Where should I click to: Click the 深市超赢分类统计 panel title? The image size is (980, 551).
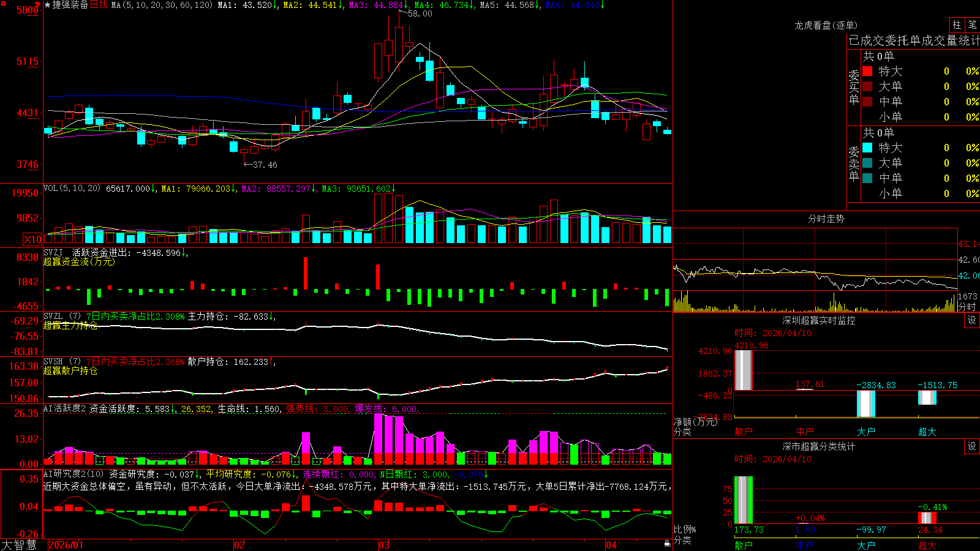click(x=819, y=446)
